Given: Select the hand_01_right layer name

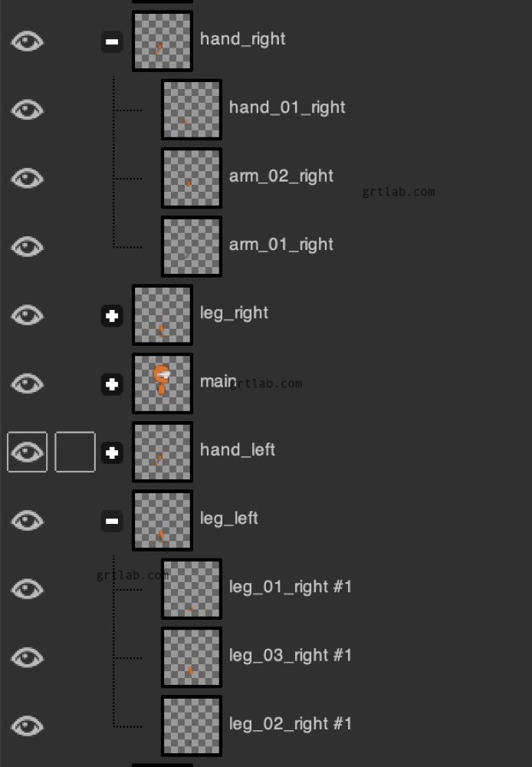Looking at the screenshot, I should (x=287, y=107).
